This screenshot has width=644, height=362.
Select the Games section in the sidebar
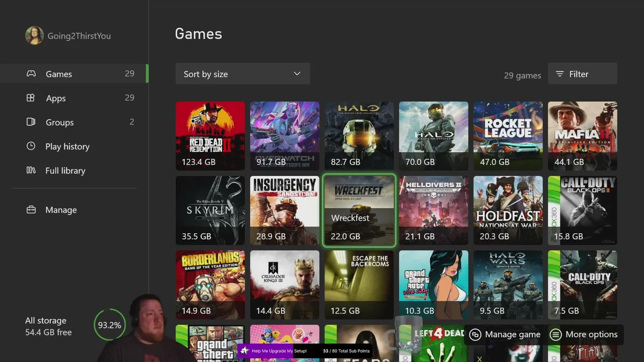coord(74,74)
